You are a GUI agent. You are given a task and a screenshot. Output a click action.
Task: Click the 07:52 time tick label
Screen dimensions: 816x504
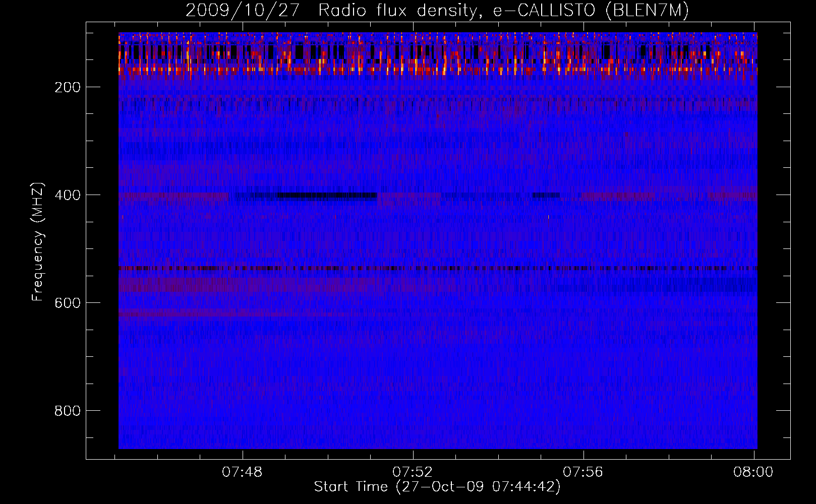[413, 472]
